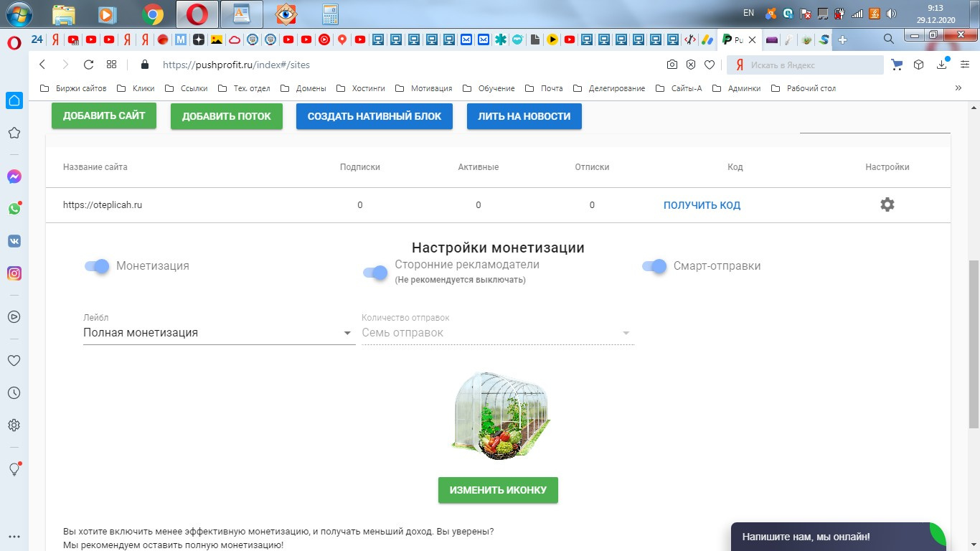Open the Количество отправок dropdown
Screen dimensions: 980x551
click(498, 333)
